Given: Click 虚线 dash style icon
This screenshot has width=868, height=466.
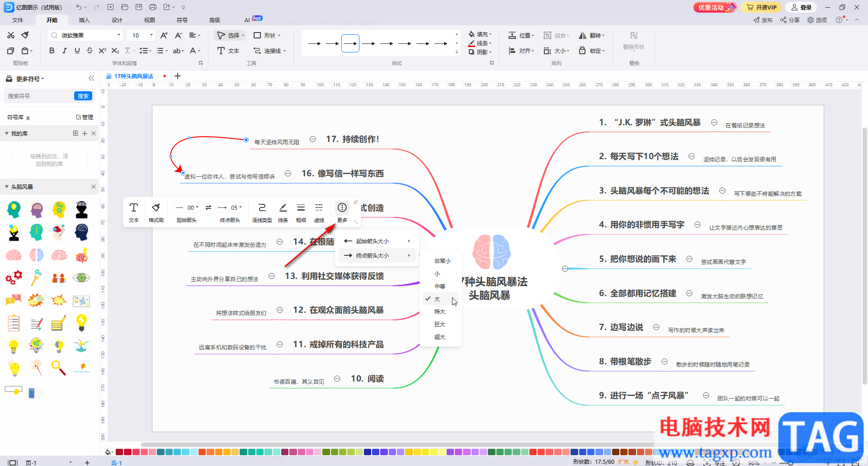Looking at the screenshot, I should coord(319,212).
